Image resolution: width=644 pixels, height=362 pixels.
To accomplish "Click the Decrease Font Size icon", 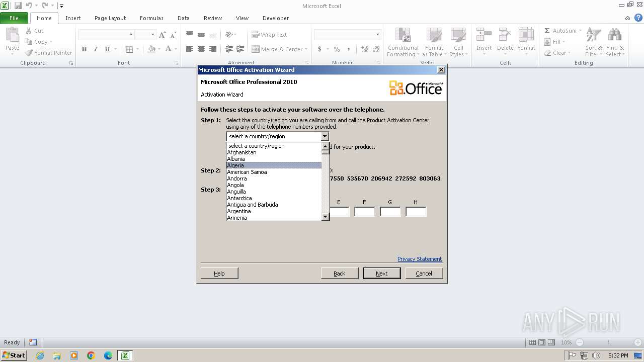I will pos(173,35).
